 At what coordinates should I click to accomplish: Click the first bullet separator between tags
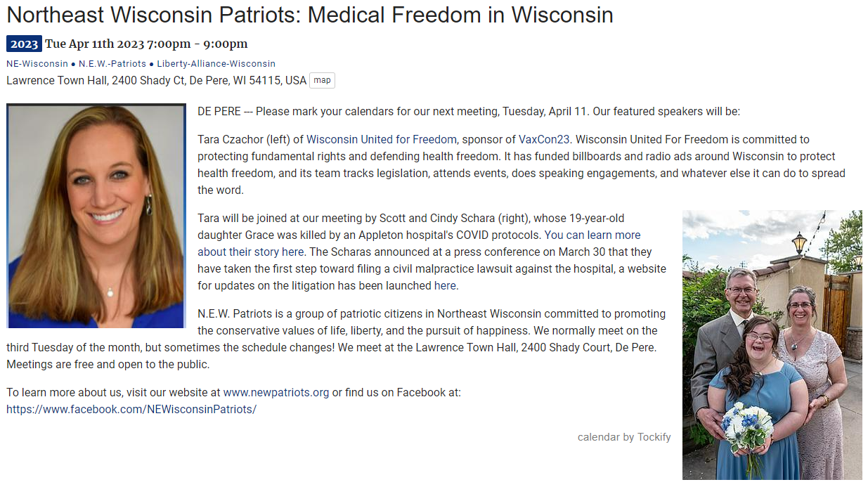coord(73,64)
